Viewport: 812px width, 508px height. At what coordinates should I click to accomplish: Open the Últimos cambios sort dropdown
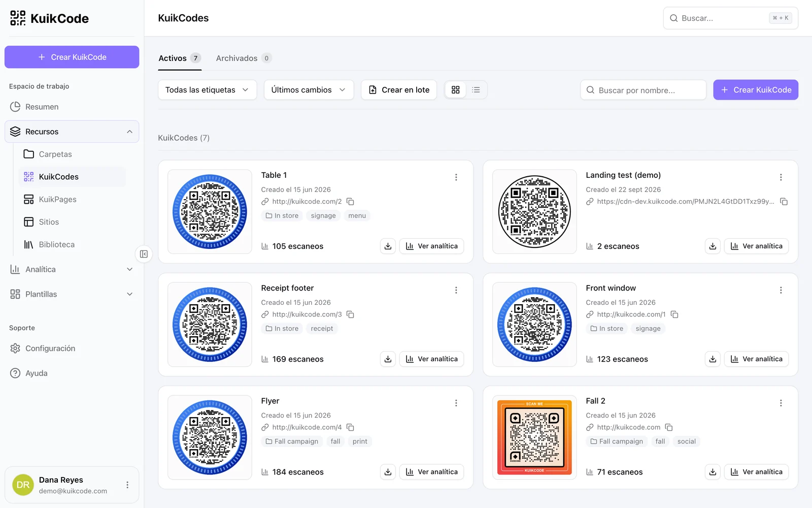(x=309, y=90)
